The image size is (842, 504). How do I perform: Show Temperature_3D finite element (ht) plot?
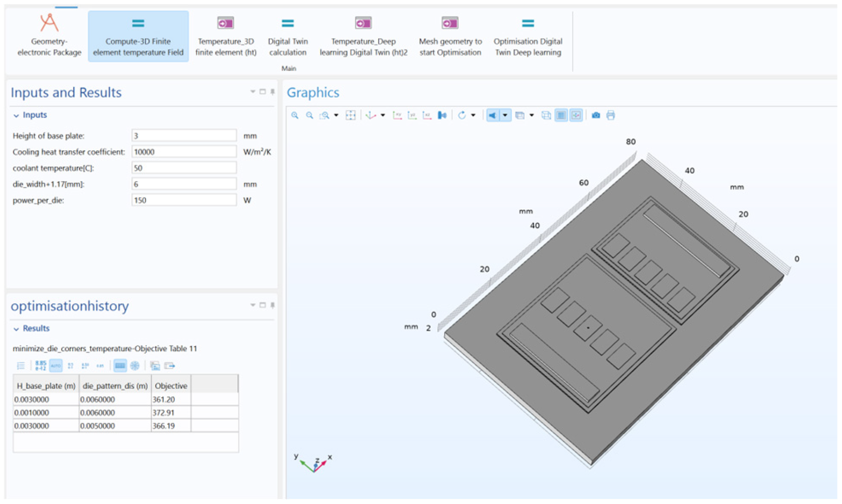(x=226, y=35)
